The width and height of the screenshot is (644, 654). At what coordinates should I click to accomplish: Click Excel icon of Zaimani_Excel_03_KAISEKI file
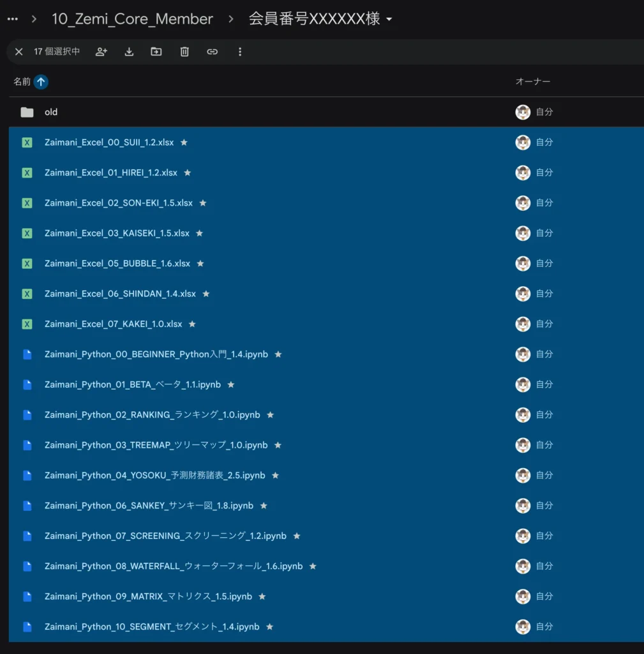[x=27, y=233]
